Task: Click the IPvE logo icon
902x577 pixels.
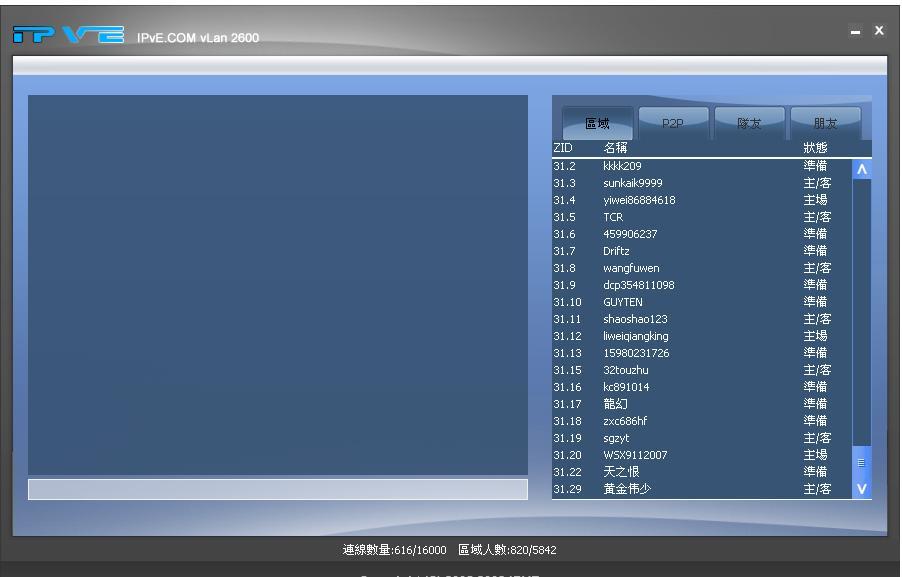Action: tap(68, 36)
